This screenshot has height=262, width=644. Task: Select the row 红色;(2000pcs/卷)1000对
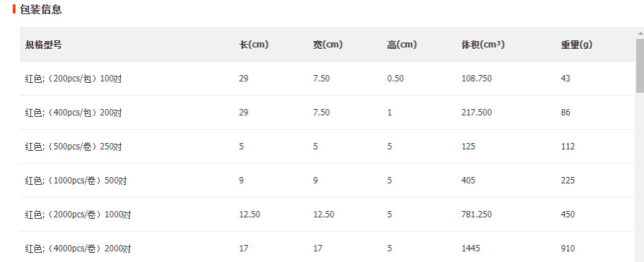328,215
